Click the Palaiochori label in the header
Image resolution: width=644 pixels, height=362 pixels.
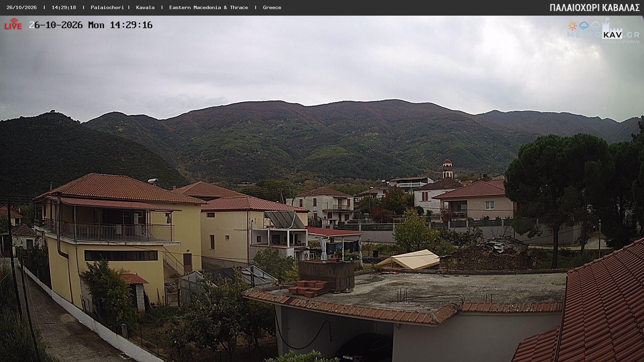click(107, 7)
